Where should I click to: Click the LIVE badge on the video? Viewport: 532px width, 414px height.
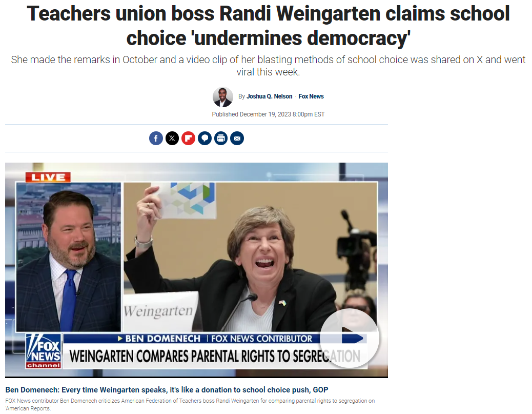tap(48, 178)
